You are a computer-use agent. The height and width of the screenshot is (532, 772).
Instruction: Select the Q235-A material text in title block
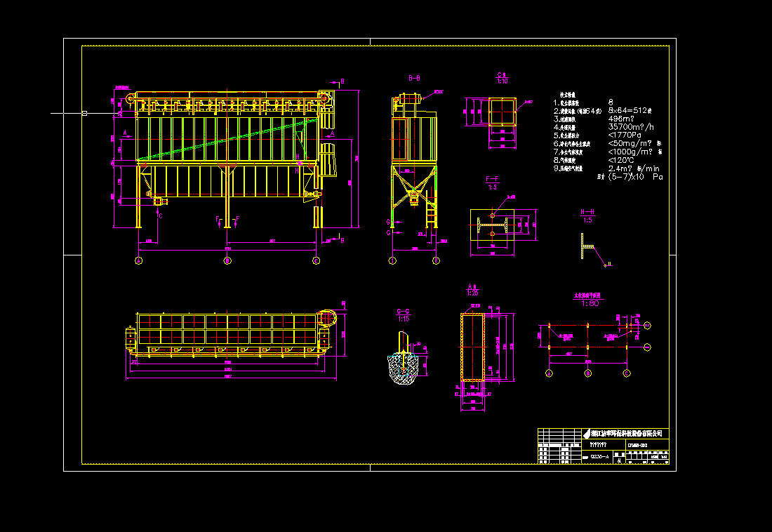[x=599, y=457]
